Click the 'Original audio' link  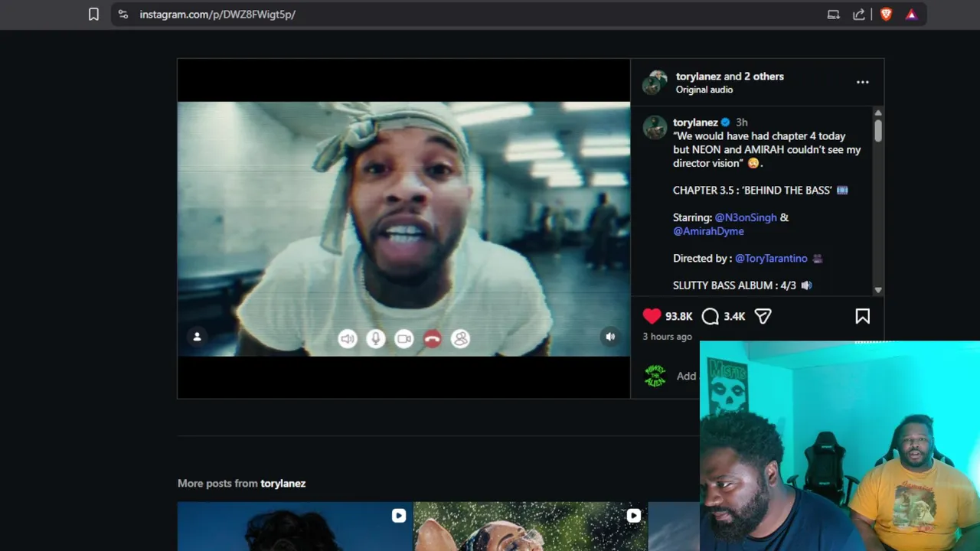point(704,90)
